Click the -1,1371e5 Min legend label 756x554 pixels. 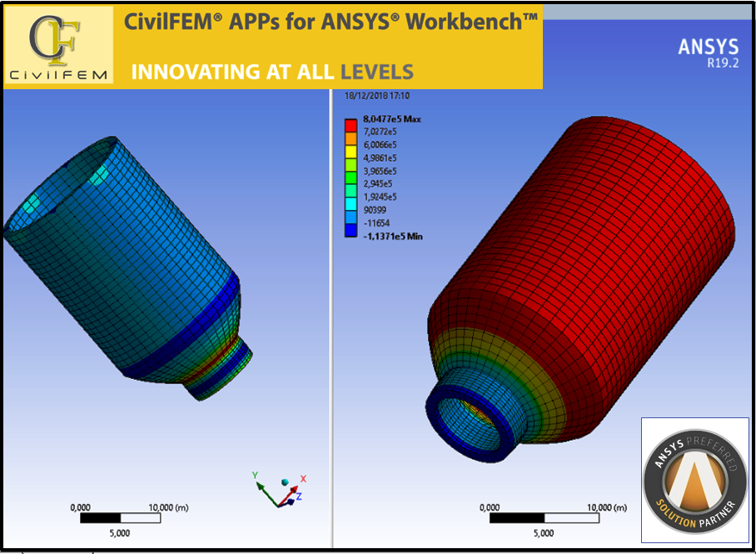392,237
